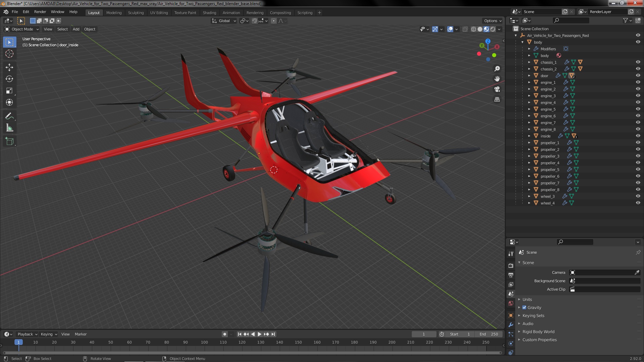Image resolution: width=644 pixels, height=362 pixels.
Task: Open the View Layer properties tab
Action: 511,285
